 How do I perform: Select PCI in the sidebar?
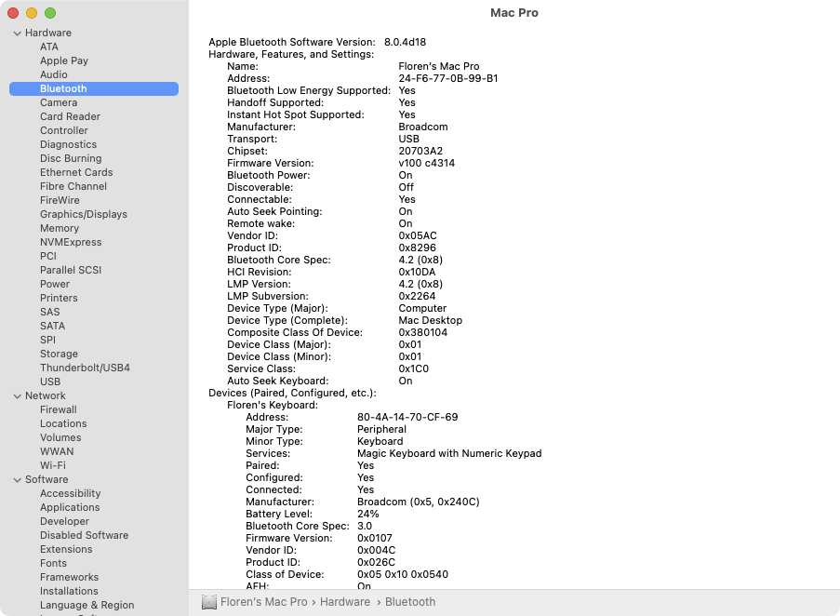[48, 256]
